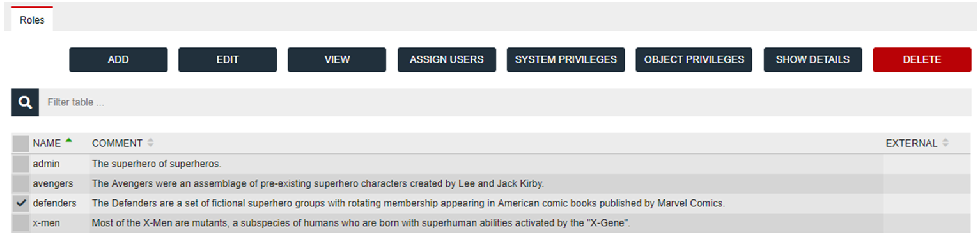Click the SHOW DETAILS button
Image resolution: width=980 pixels, height=241 pixels.
pos(813,59)
